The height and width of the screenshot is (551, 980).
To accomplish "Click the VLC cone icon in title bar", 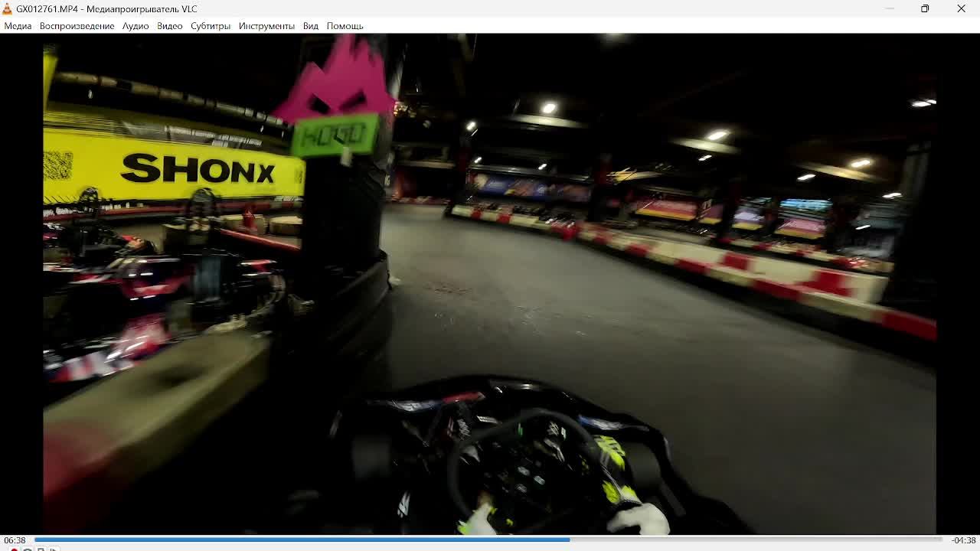I will pos(7,8).
